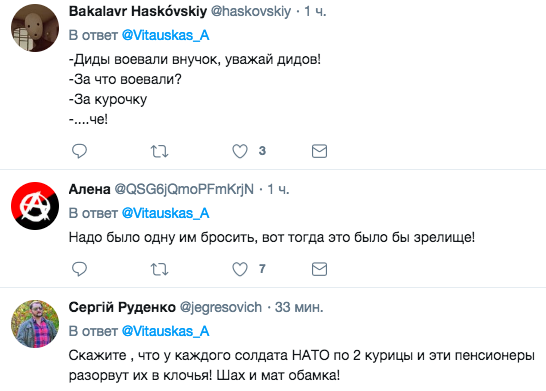The height and width of the screenshot is (391, 546).
Task: Like Bakalavr Haskóvskiy's tweet about дидов
Action: (x=240, y=151)
